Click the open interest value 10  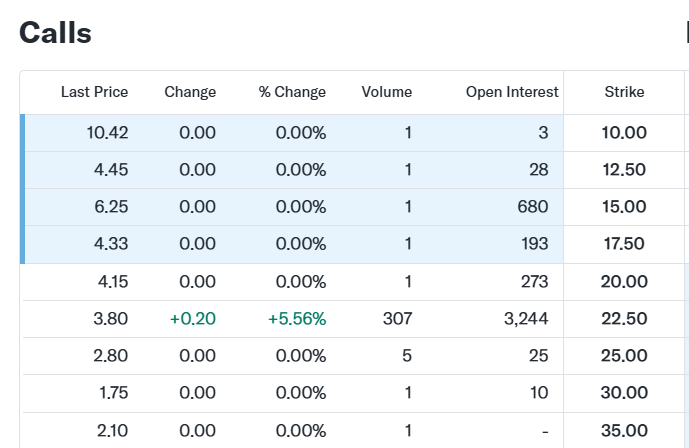pyautogui.click(x=539, y=392)
